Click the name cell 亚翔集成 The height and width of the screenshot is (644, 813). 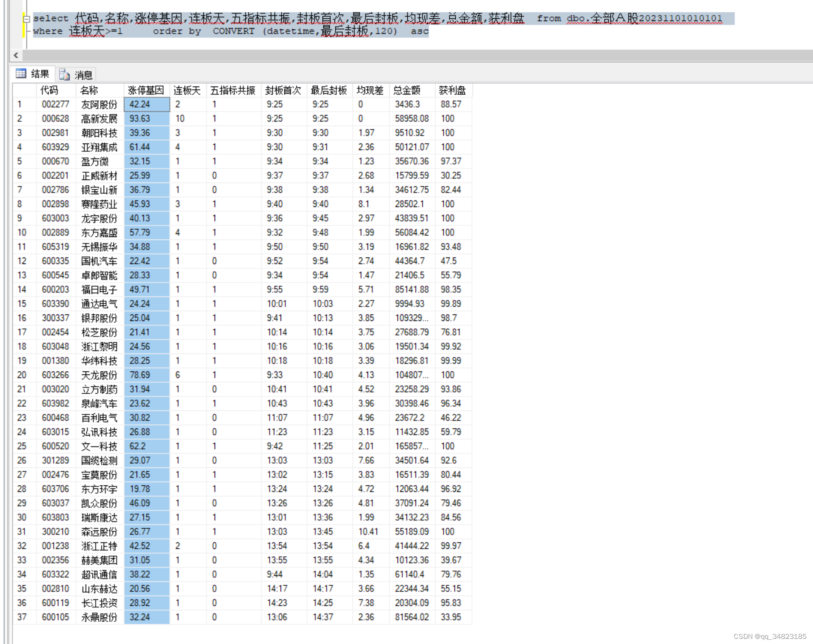pos(100,147)
